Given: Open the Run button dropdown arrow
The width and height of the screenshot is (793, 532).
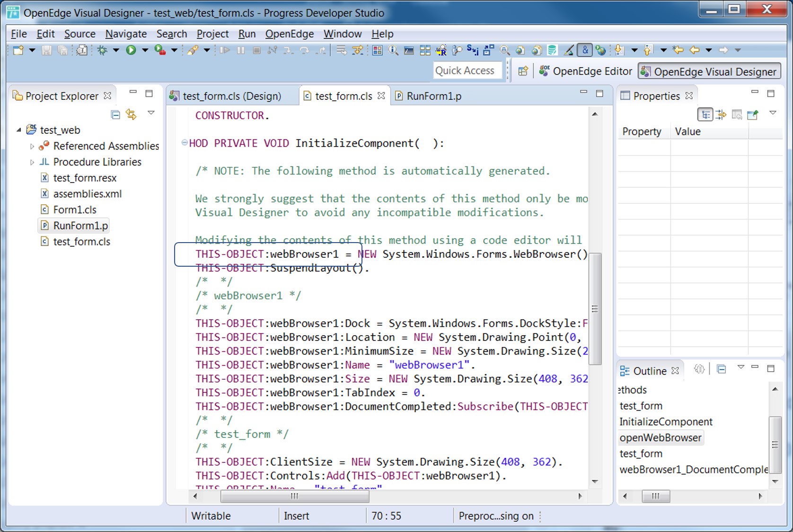Looking at the screenshot, I should (x=145, y=50).
